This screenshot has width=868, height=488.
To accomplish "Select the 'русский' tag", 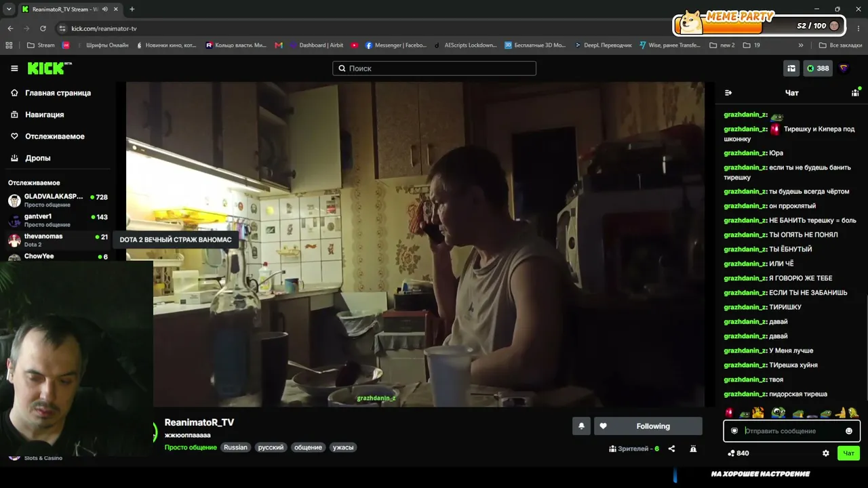I will click(x=271, y=447).
